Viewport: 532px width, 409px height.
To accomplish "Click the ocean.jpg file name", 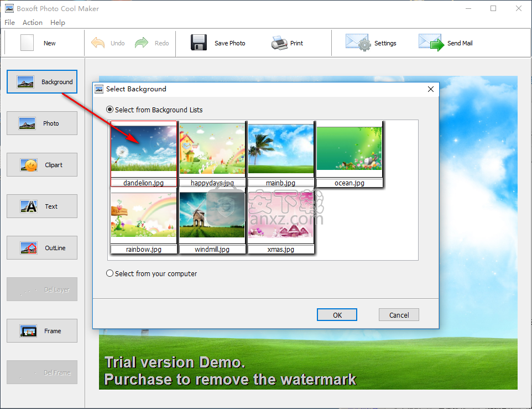I will (x=350, y=183).
